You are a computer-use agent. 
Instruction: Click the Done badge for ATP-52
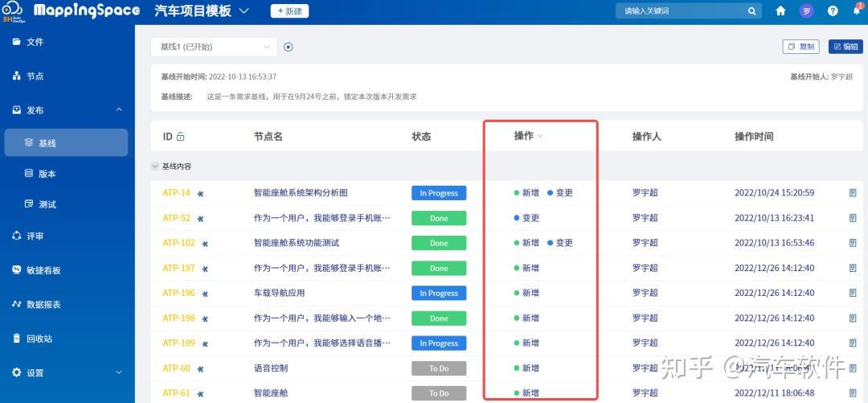[439, 218]
